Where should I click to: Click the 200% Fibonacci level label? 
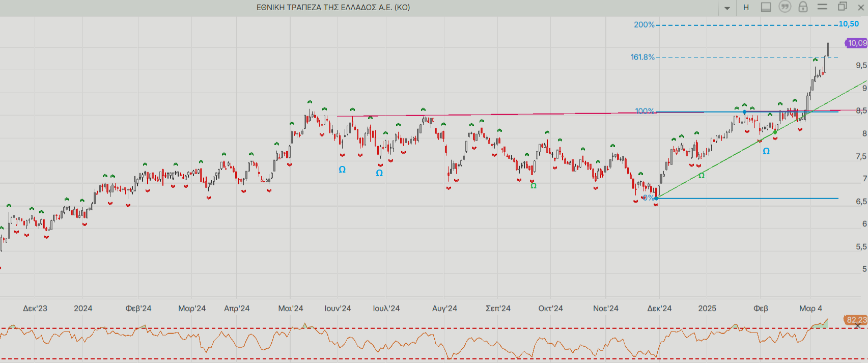pyautogui.click(x=644, y=24)
